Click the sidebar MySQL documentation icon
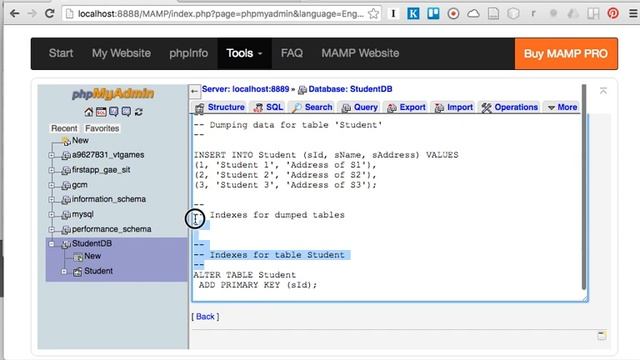 126,112
